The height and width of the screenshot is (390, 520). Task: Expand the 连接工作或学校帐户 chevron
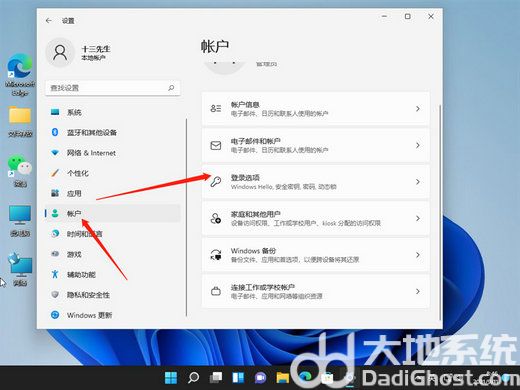coord(418,291)
